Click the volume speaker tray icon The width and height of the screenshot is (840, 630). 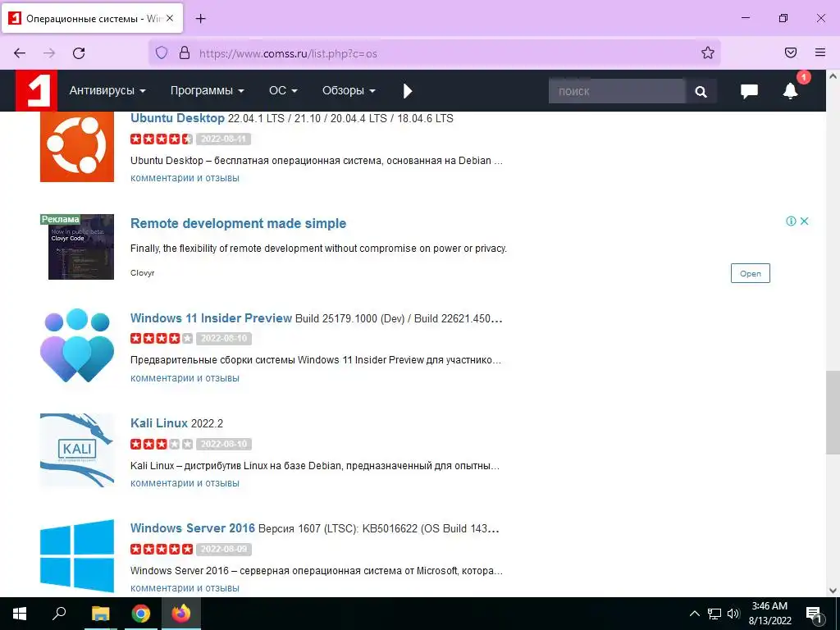[x=733, y=614]
